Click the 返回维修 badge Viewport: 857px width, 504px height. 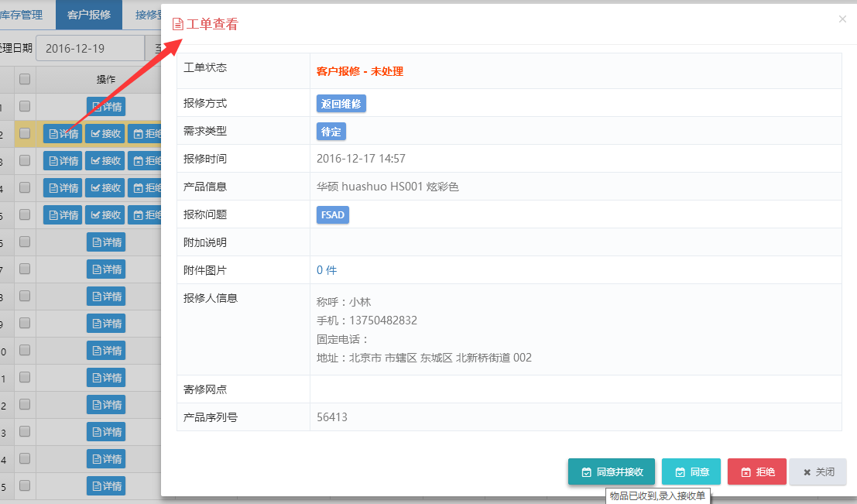(x=341, y=104)
